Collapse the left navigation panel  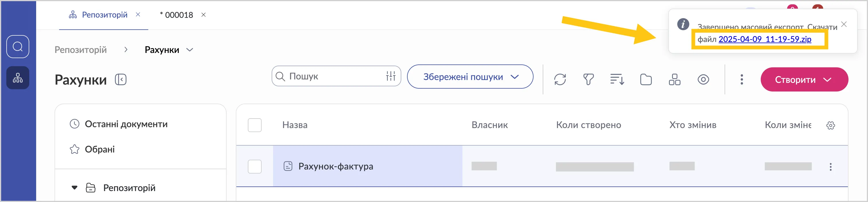click(x=121, y=80)
